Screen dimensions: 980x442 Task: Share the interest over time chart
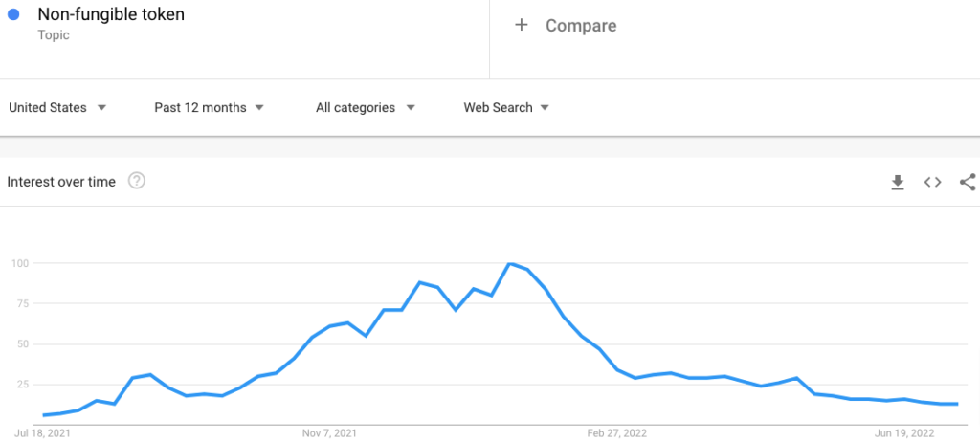tap(967, 182)
